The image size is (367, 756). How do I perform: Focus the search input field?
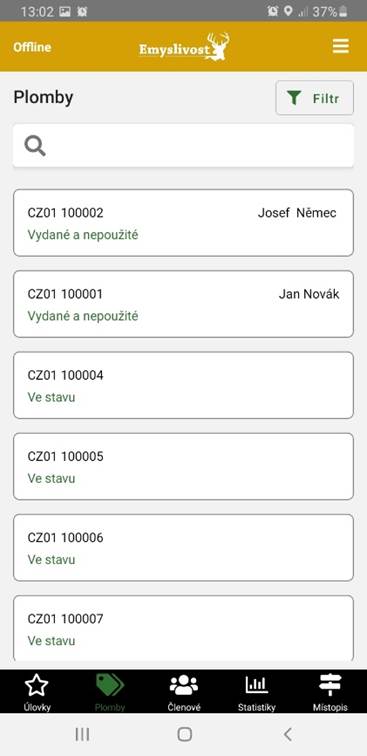183,146
